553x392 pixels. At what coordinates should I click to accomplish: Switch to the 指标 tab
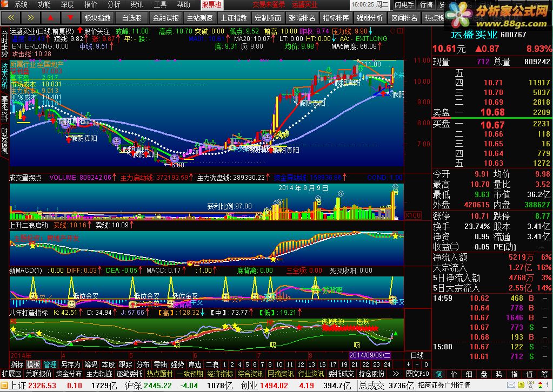pos(17,364)
